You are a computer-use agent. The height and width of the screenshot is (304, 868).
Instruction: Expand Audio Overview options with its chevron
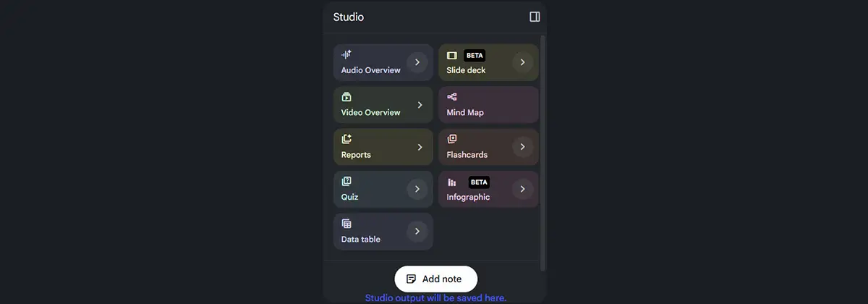coord(417,62)
